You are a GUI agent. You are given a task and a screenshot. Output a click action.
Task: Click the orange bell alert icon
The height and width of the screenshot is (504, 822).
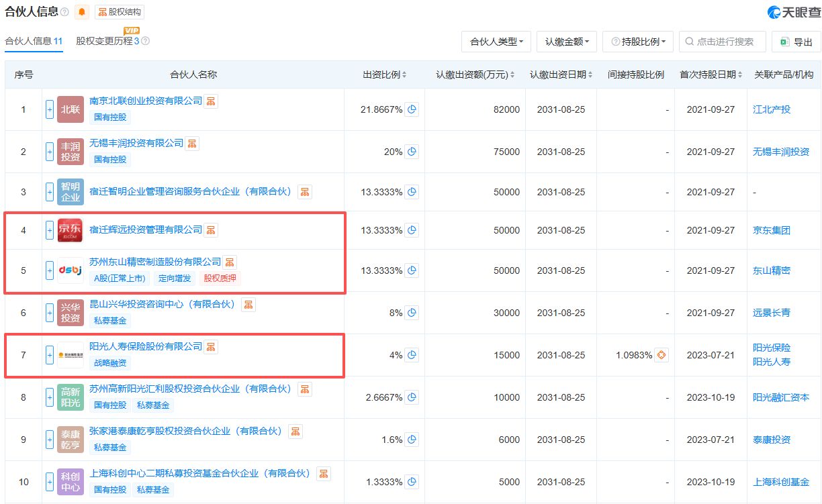point(82,12)
